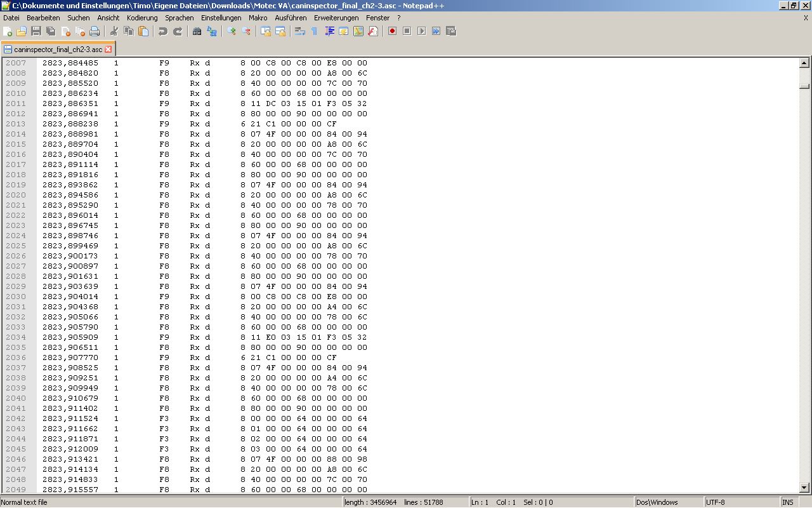812x508 pixels.
Task: Open the Bearbeiten menu
Action: tap(43, 18)
